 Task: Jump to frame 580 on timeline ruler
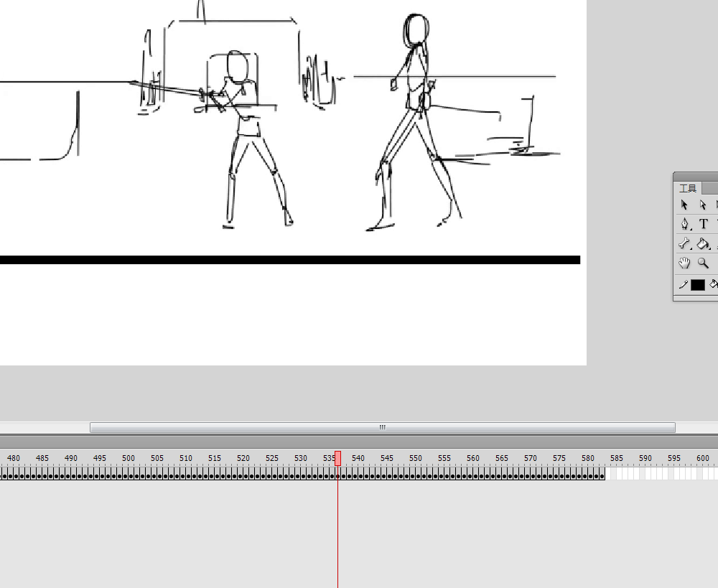587,458
